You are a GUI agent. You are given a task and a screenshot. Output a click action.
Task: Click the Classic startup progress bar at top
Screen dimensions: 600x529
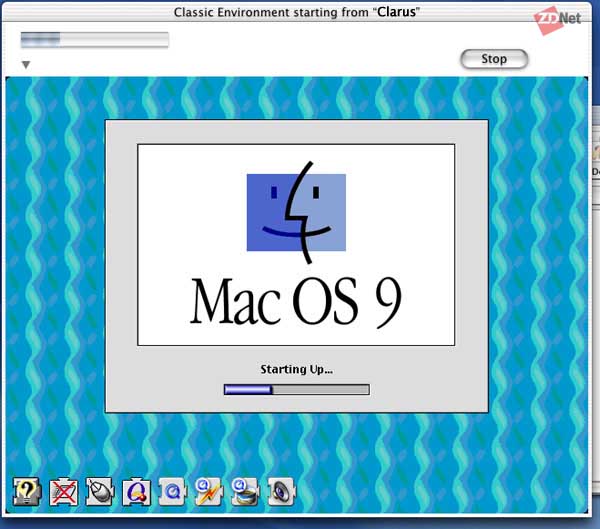tap(95, 40)
